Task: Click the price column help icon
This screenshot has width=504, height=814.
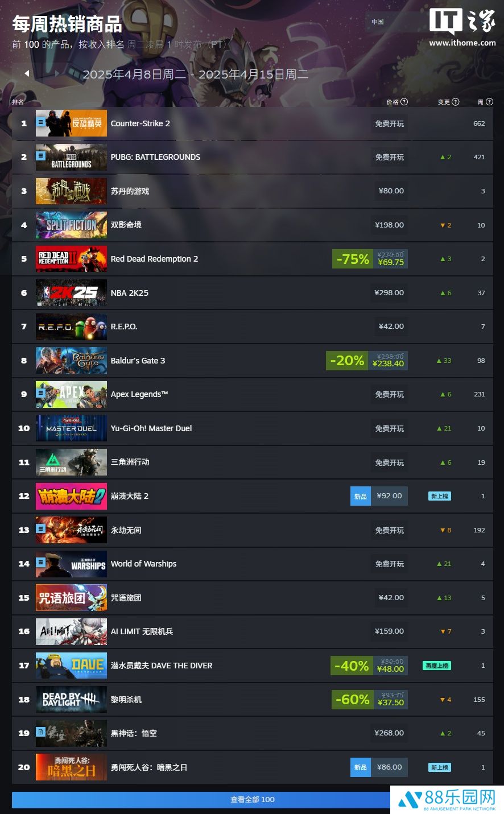Action: coord(404,102)
